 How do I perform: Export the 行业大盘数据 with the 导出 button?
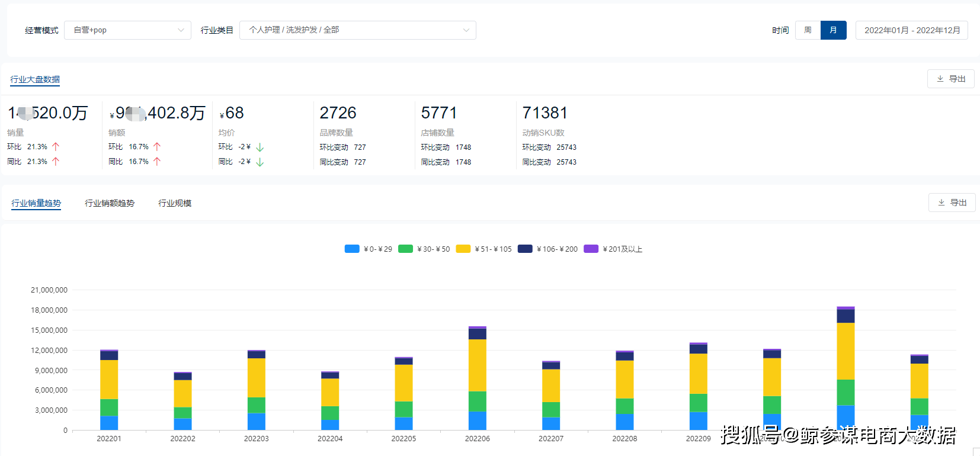(951, 79)
